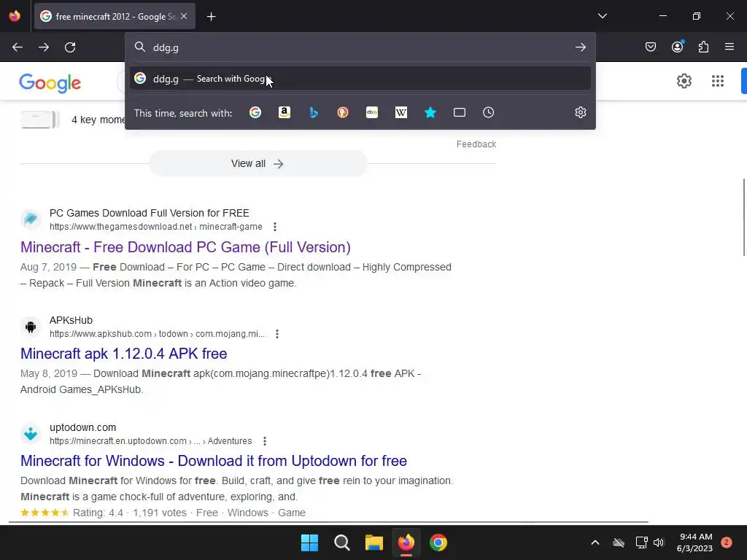
Task: Search bookmarks using the star icon
Action: coord(430,112)
